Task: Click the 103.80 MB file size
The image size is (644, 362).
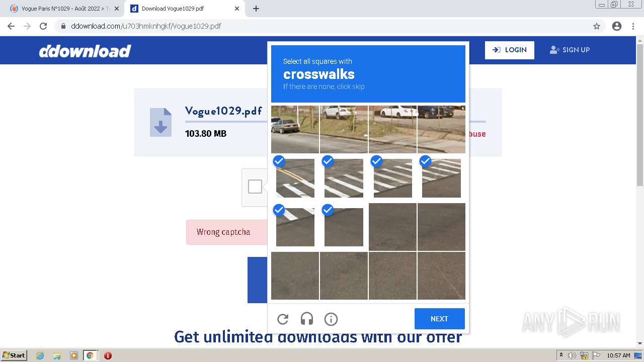Action: click(x=206, y=134)
